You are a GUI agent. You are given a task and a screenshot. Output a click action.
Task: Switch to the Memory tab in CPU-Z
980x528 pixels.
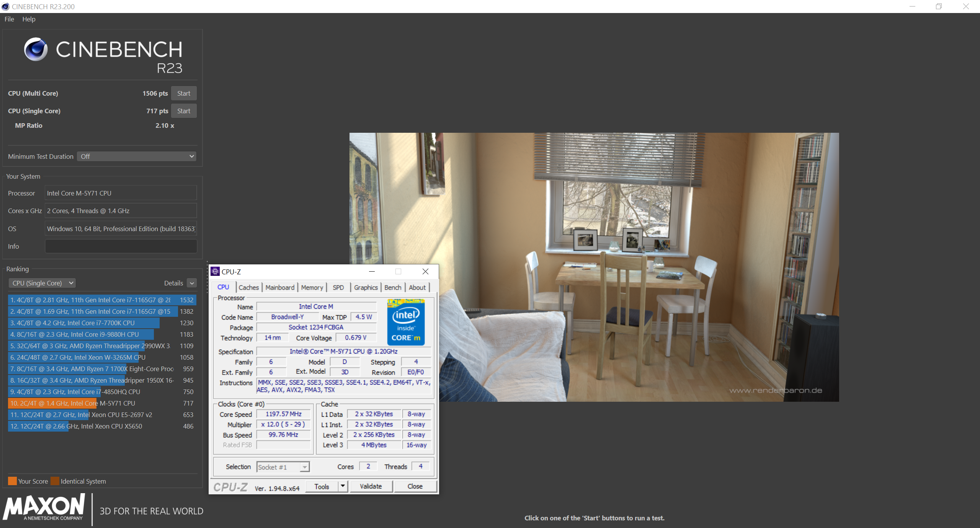(312, 287)
